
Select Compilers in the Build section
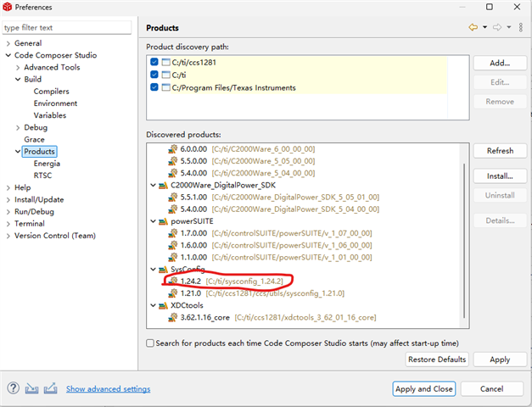(x=51, y=92)
